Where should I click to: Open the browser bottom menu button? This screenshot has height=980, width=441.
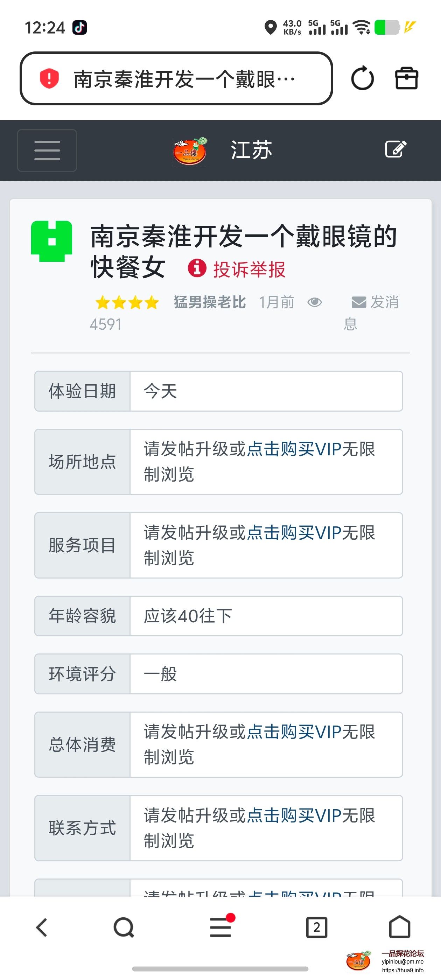click(x=221, y=927)
